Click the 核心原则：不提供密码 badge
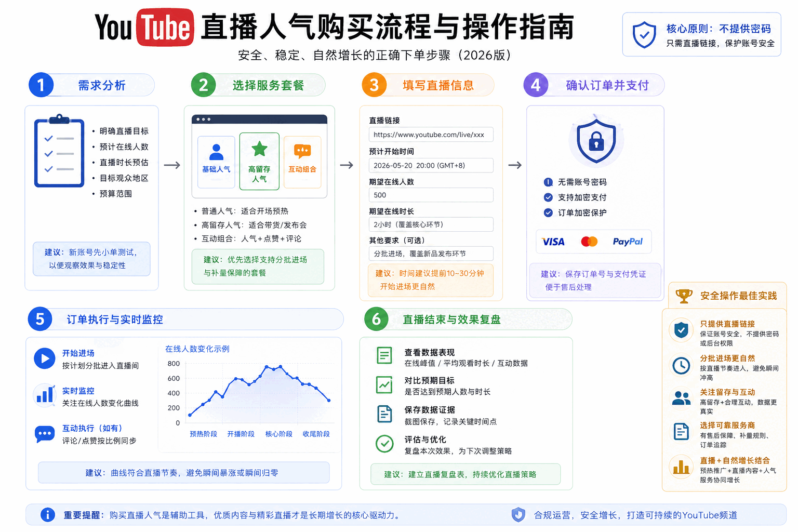798x532 pixels. [x=701, y=34]
